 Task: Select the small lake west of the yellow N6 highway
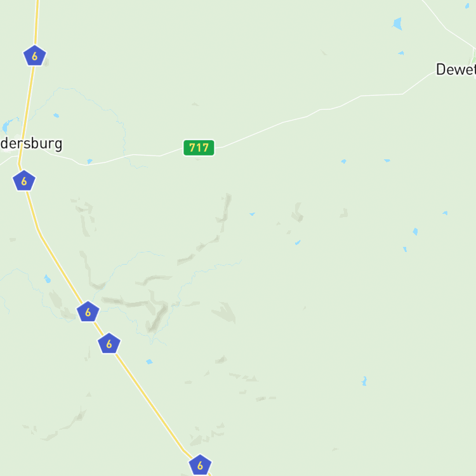point(47,279)
